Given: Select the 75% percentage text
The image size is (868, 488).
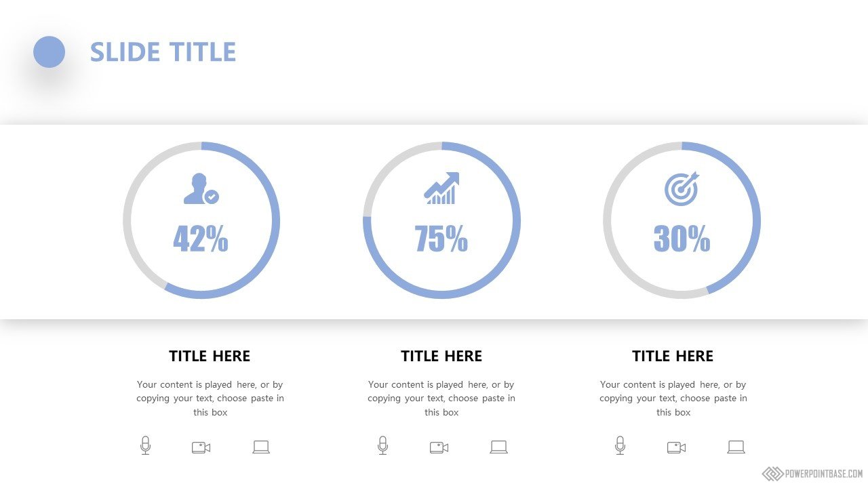Looking at the screenshot, I should click(441, 239).
